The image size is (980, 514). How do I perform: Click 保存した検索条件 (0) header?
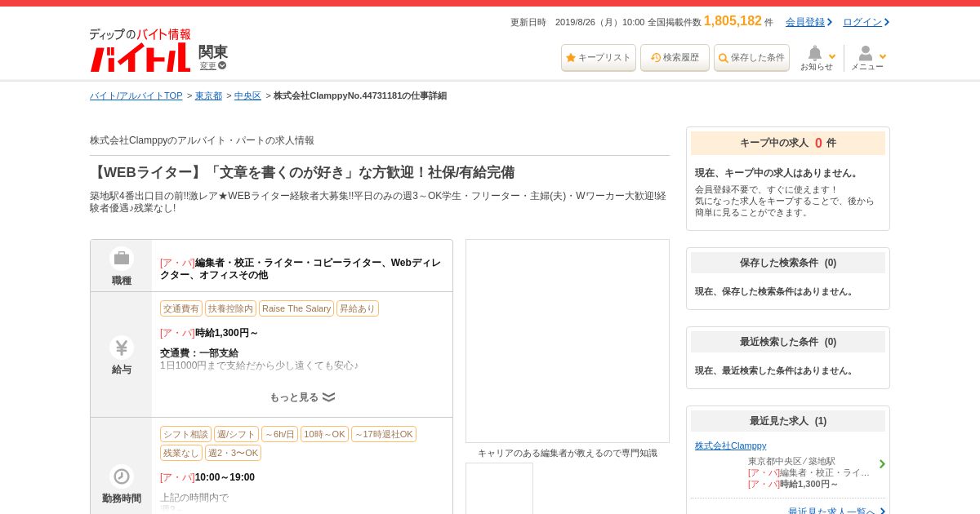click(x=788, y=263)
